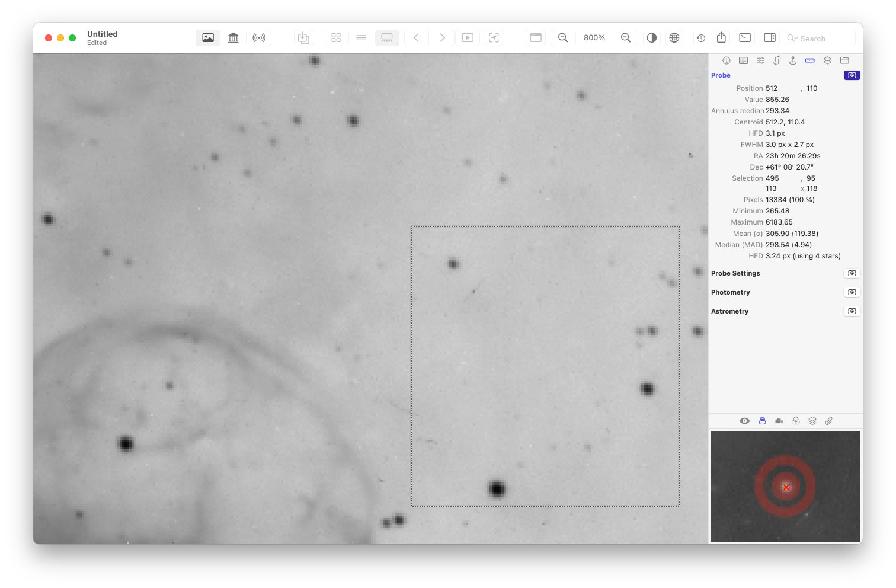Open the library (museum building) view

click(x=233, y=38)
